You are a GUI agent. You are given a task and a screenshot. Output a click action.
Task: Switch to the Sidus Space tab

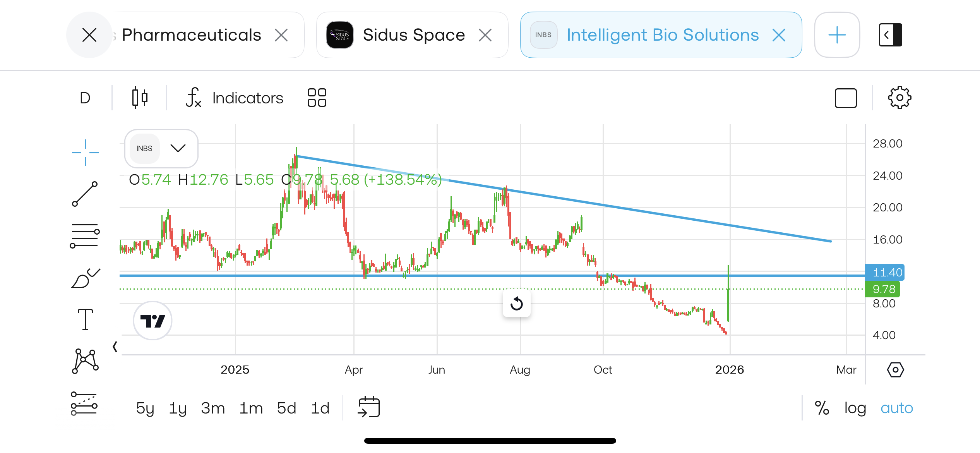point(412,35)
